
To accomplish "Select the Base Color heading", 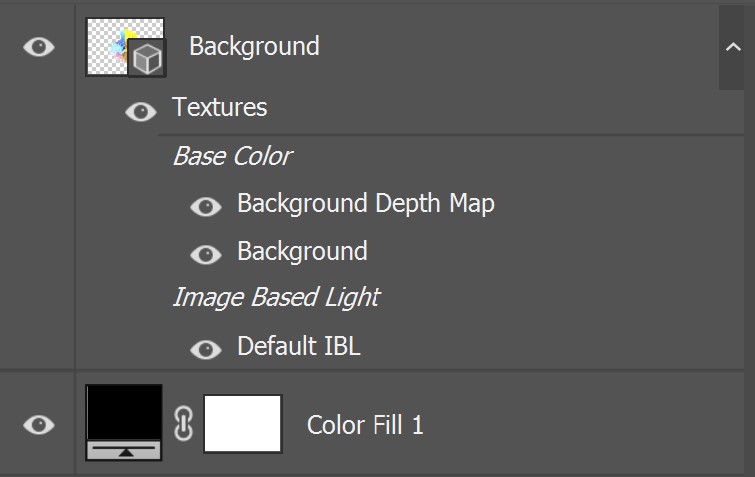I will 232,156.
